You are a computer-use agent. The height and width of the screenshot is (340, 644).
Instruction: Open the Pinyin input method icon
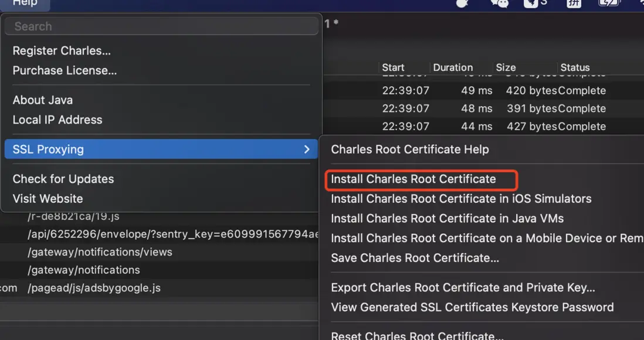(x=574, y=2)
